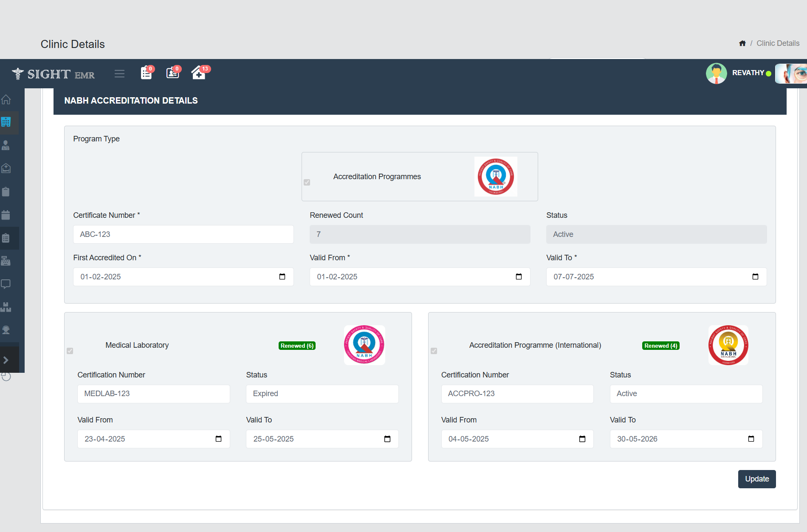
Task: Expand the sidebar with the chevron arrow
Action: [x=6, y=360]
